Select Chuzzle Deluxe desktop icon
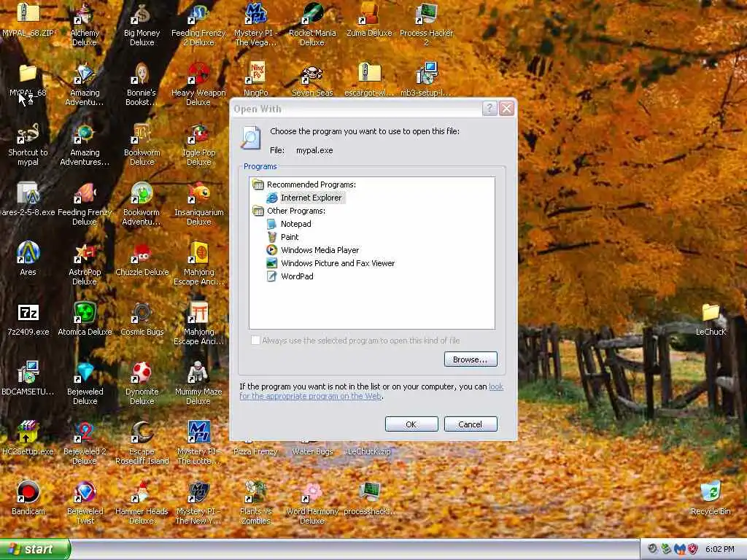The width and height of the screenshot is (747, 560). pyautogui.click(x=142, y=260)
